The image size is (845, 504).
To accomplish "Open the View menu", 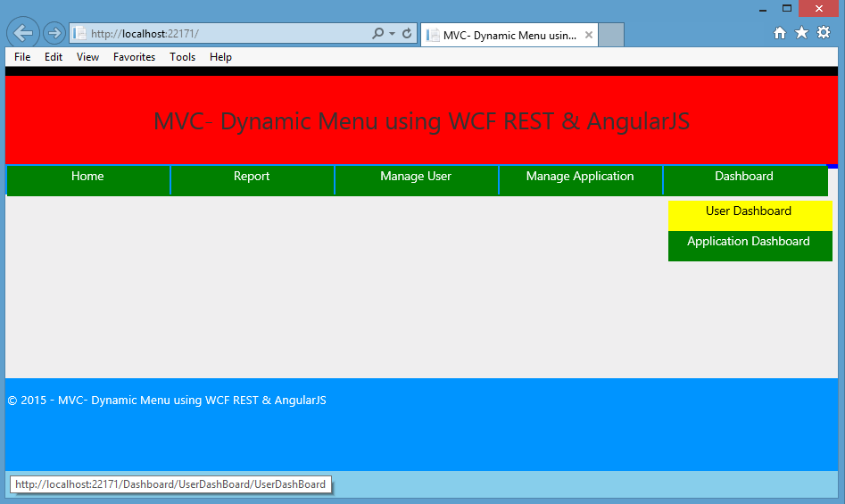I will (87, 57).
